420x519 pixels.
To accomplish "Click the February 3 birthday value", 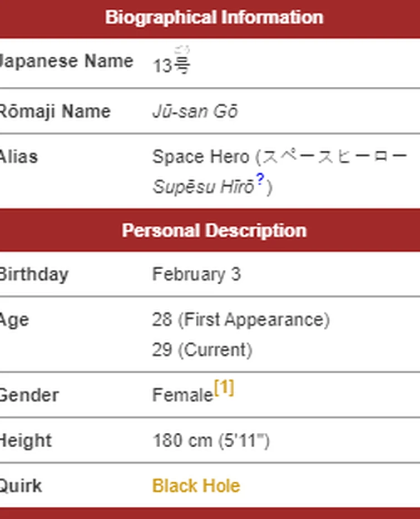I will tap(196, 274).
